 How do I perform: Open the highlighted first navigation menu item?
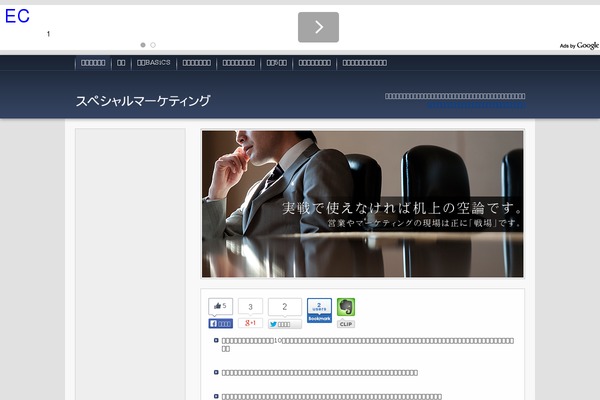(x=93, y=62)
